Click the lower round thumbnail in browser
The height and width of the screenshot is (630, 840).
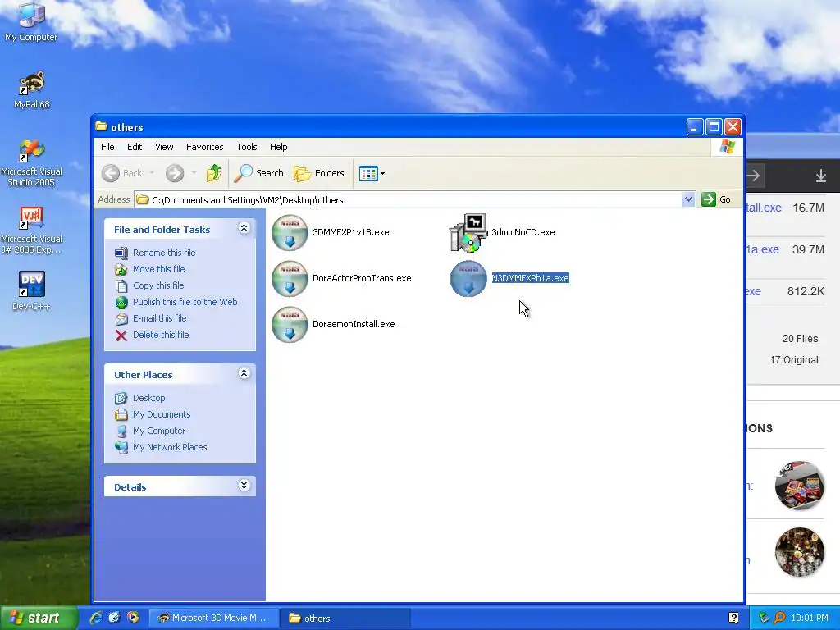click(800, 552)
